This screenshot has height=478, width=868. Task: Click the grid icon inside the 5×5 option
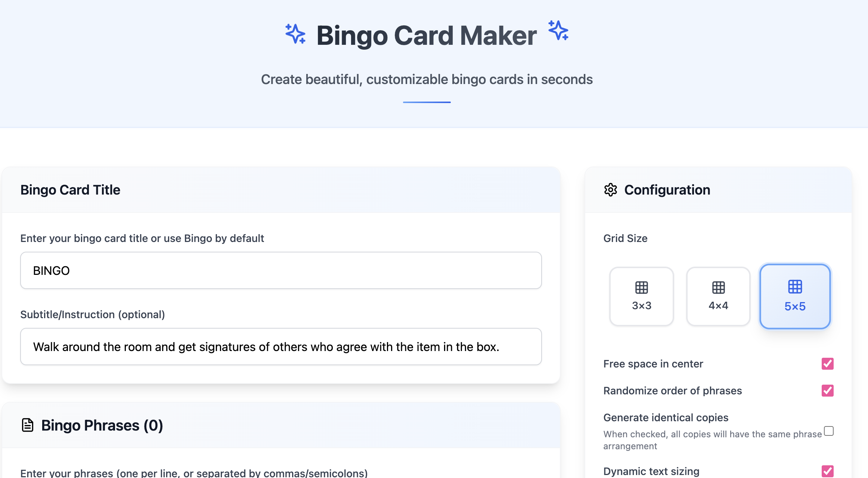795,287
